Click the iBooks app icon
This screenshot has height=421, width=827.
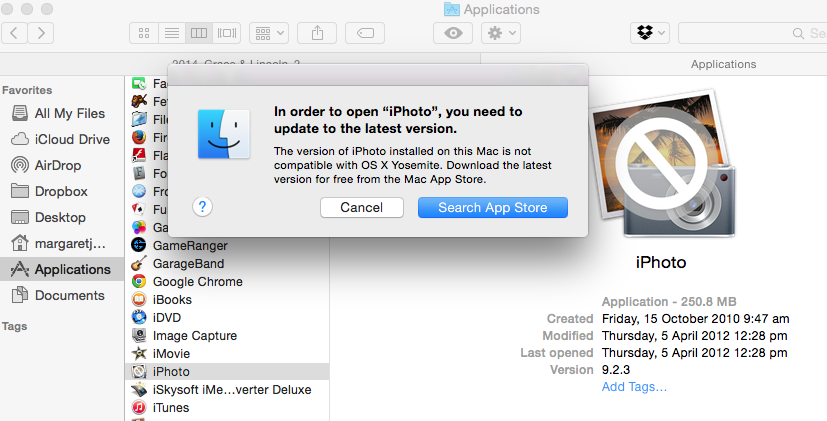[x=139, y=299]
